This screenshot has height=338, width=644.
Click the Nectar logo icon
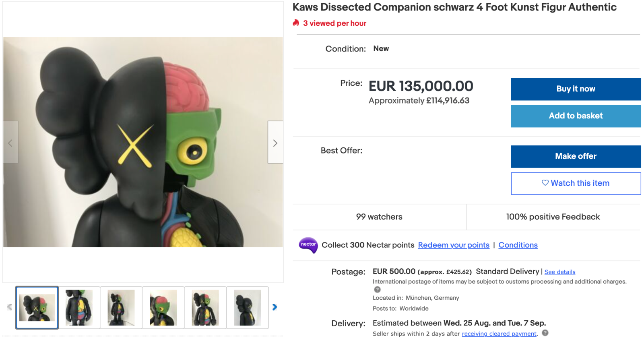(x=308, y=245)
